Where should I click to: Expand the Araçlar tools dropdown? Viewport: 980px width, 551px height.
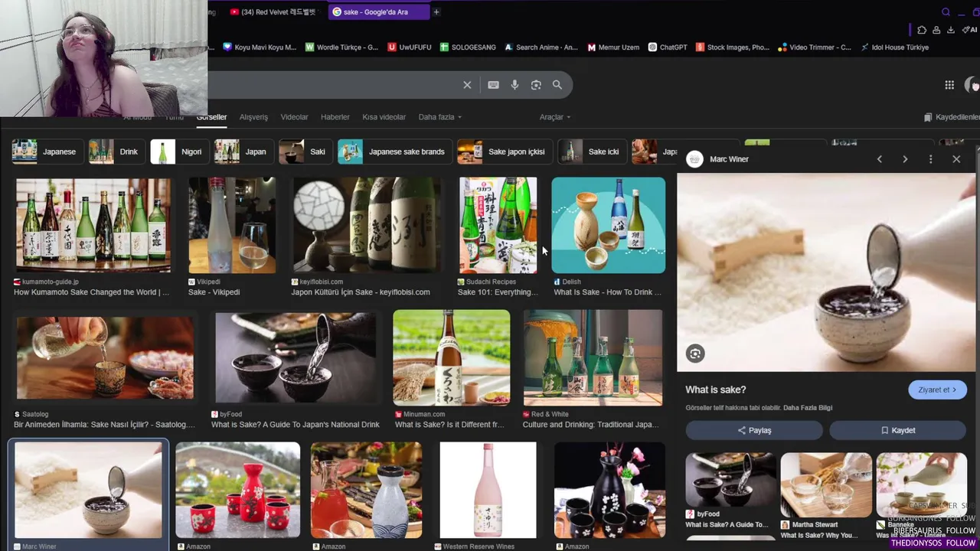coord(555,117)
